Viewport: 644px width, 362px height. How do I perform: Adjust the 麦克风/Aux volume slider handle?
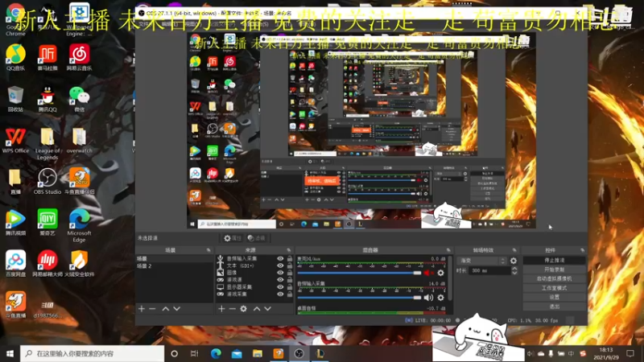click(417, 273)
